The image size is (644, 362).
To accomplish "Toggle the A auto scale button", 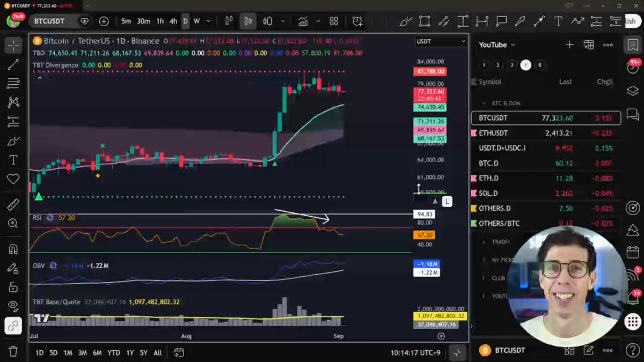I will tap(435, 202).
